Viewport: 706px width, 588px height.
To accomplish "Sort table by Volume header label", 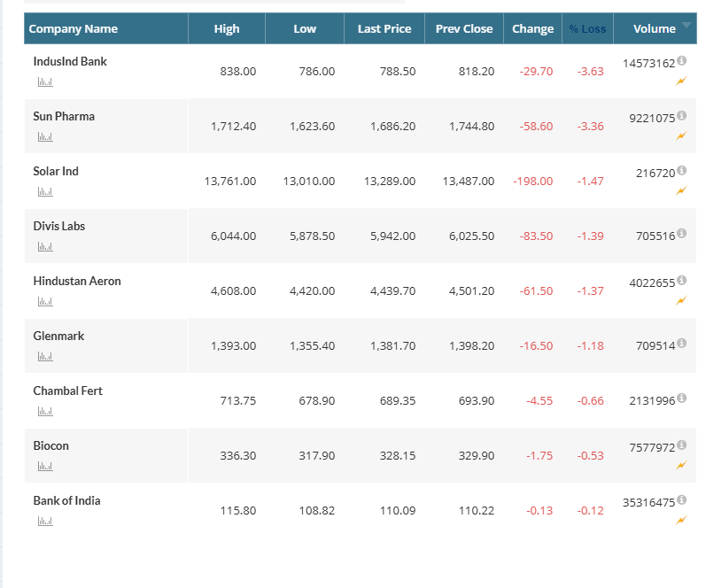I will (x=655, y=29).
